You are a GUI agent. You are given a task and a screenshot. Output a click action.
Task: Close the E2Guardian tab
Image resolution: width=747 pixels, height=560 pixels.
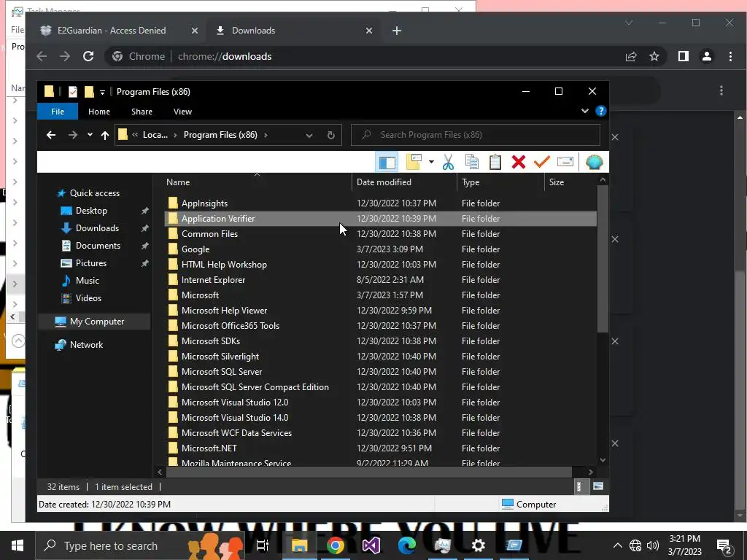194,31
